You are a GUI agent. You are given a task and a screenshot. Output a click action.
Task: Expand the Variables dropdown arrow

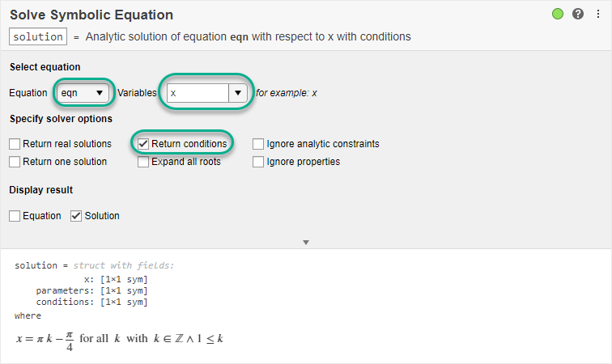pyautogui.click(x=238, y=93)
